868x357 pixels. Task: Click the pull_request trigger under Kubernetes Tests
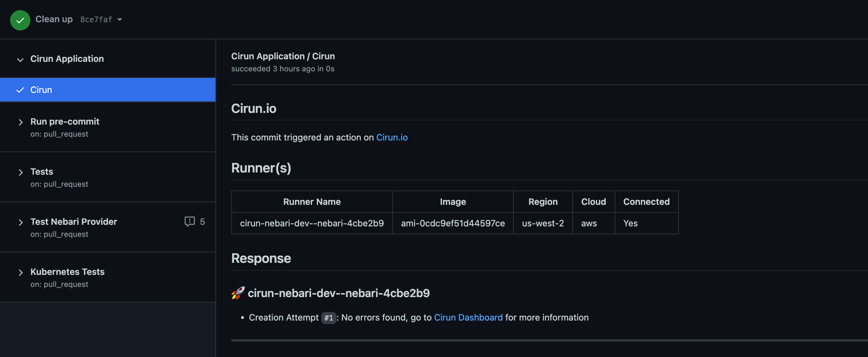[x=66, y=284]
